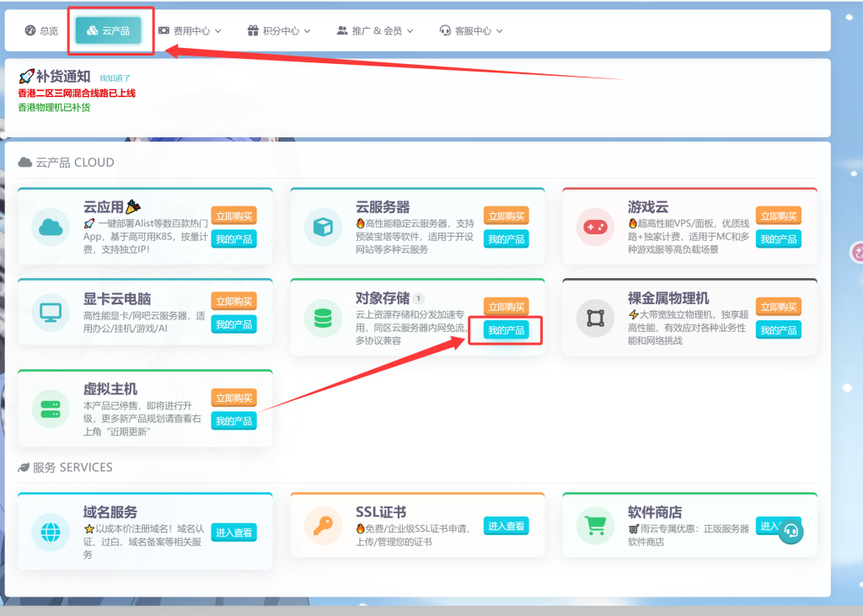Select the 云产品 tab

[x=108, y=31]
